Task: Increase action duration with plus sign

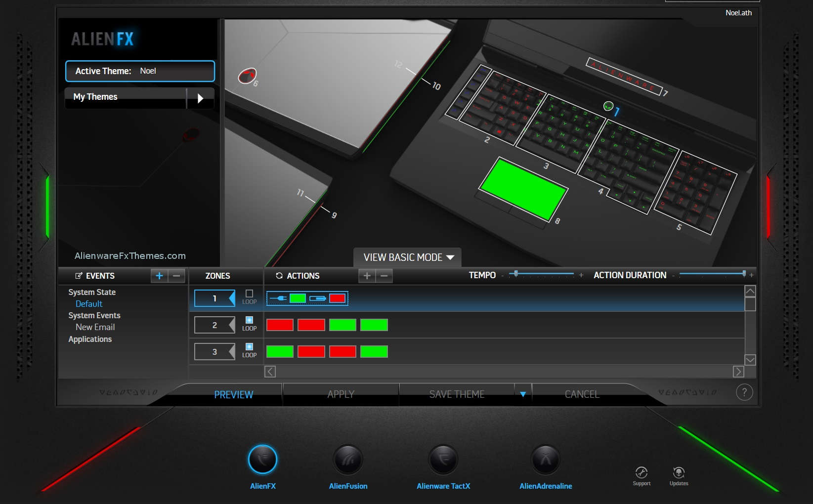Action: pos(751,275)
